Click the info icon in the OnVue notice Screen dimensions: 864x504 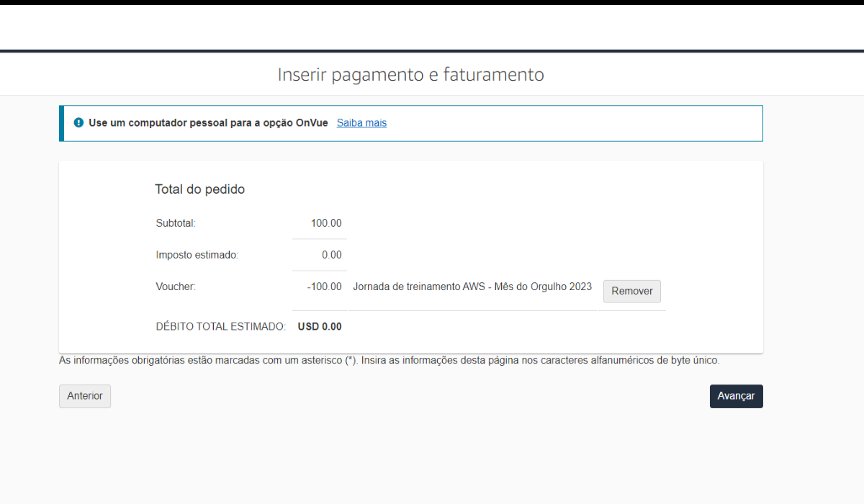[x=78, y=123]
